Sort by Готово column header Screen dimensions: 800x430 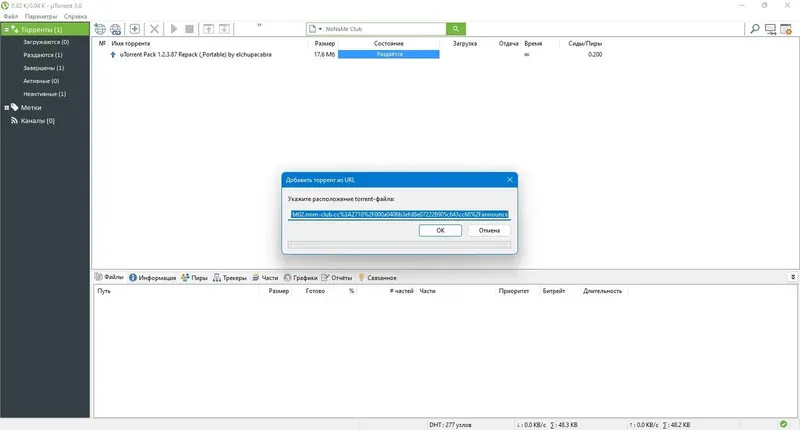point(315,291)
